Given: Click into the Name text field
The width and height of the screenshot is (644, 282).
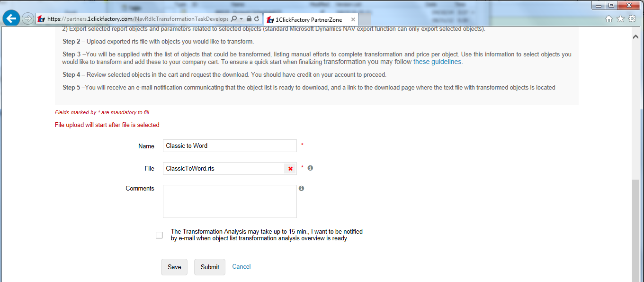Looking at the screenshot, I should (230, 146).
